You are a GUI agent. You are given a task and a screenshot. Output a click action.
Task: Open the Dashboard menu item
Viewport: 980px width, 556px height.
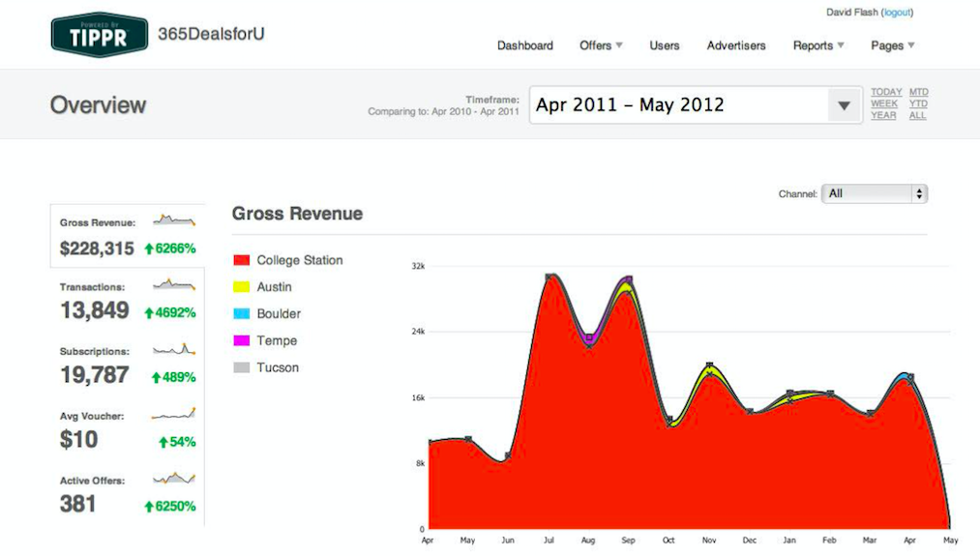525,45
